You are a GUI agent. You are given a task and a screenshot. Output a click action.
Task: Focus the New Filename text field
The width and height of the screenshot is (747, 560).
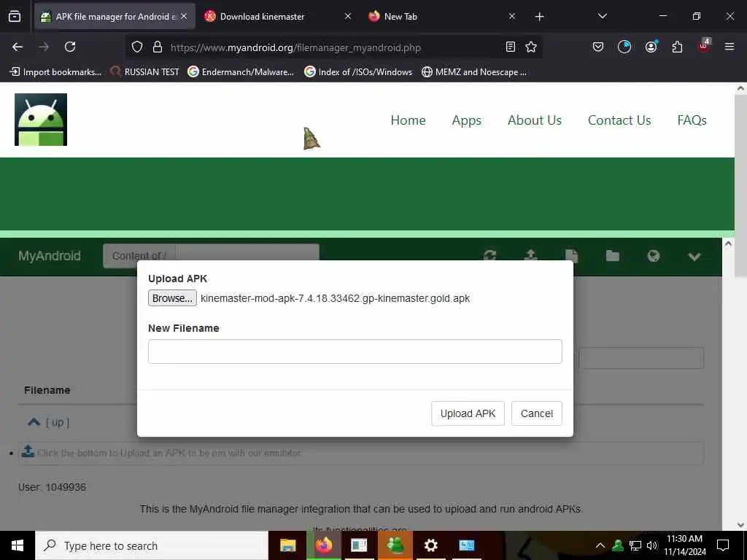coord(355,351)
